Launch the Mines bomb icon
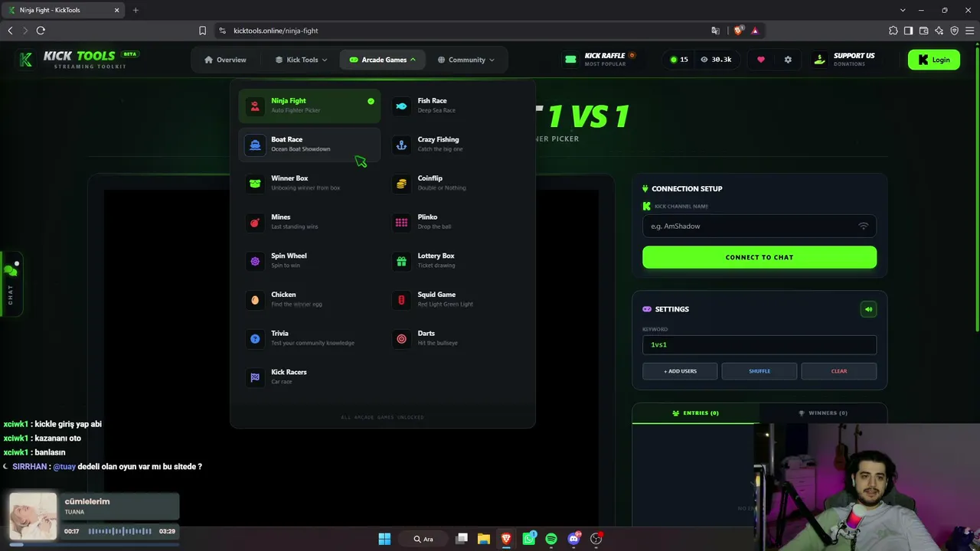 click(x=255, y=222)
